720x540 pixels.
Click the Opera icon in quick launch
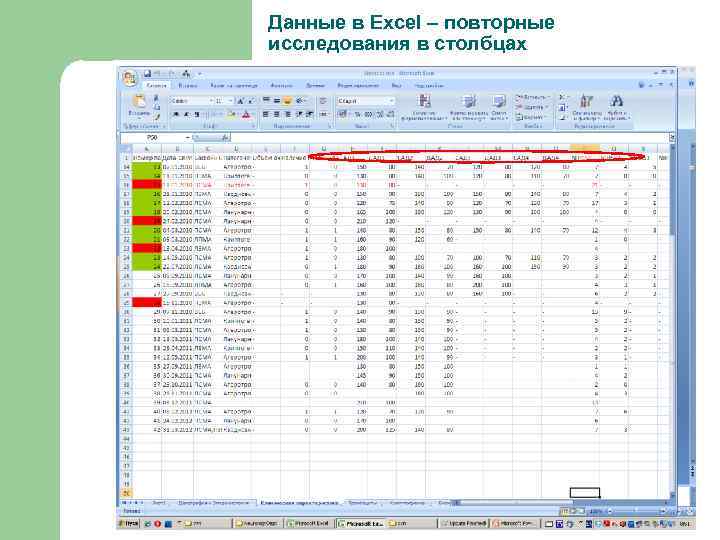pyautogui.click(x=158, y=523)
